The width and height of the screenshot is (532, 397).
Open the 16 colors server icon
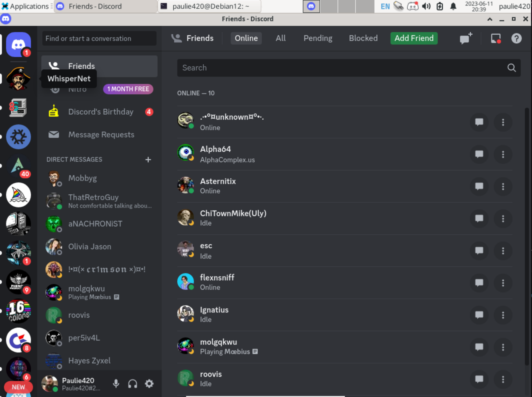coord(18,311)
